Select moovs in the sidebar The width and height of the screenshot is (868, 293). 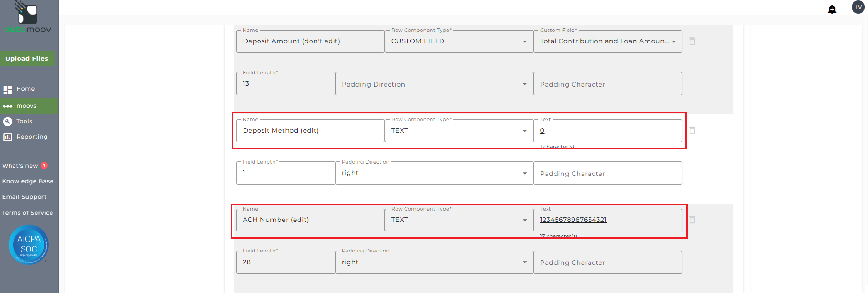pos(26,106)
